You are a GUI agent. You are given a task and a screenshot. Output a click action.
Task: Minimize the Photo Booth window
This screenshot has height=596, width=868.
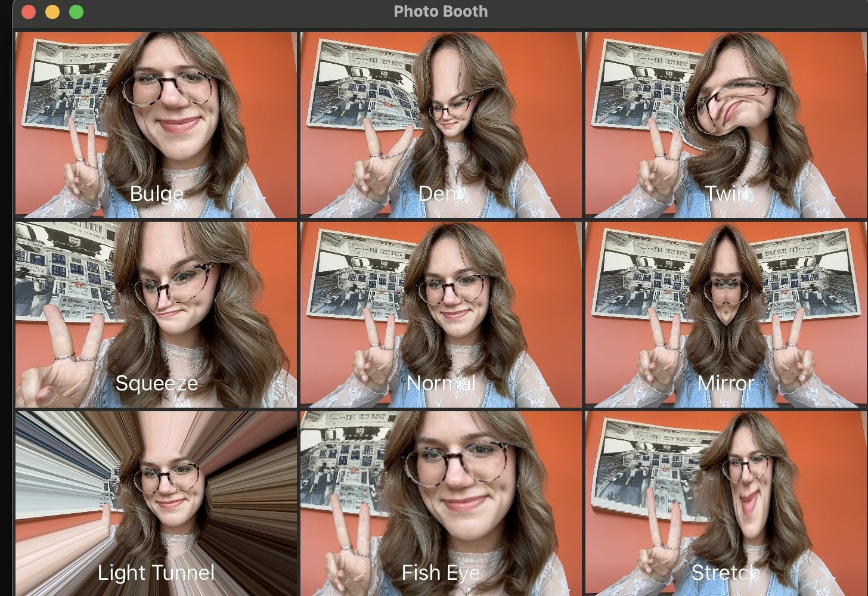52,12
